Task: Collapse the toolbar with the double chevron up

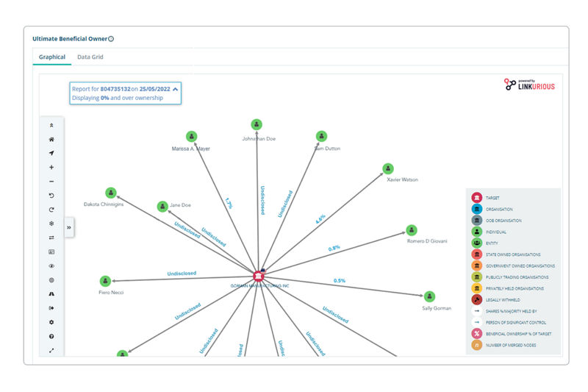Action: click(51, 125)
